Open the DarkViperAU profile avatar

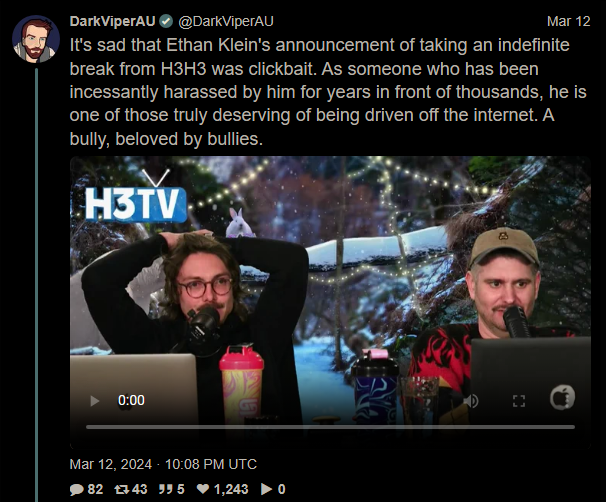click(x=36, y=39)
